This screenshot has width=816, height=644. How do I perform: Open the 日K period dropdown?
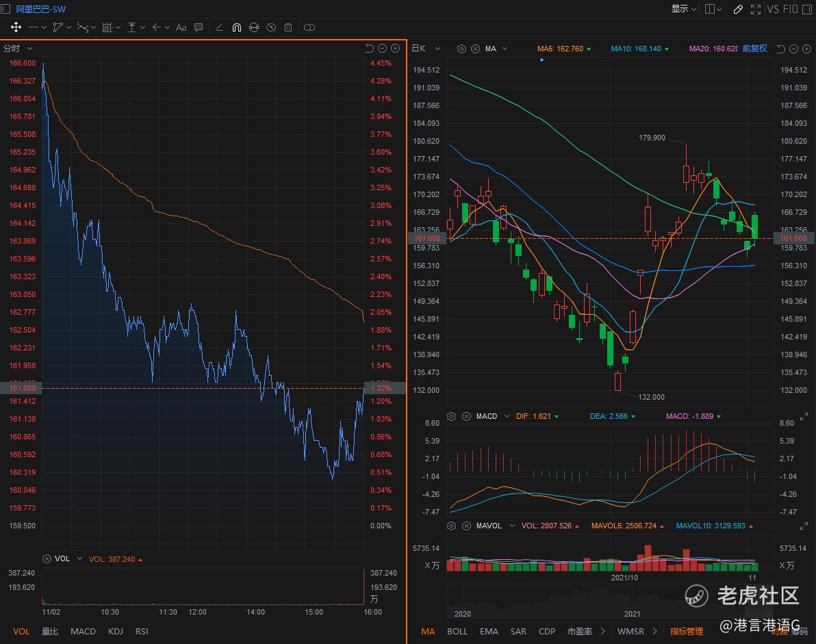tap(425, 49)
